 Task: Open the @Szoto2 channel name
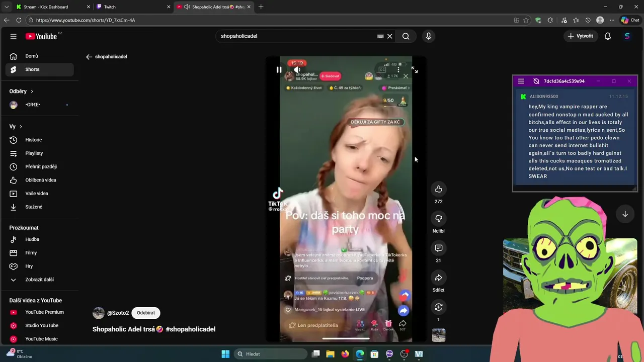pos(118,313)
